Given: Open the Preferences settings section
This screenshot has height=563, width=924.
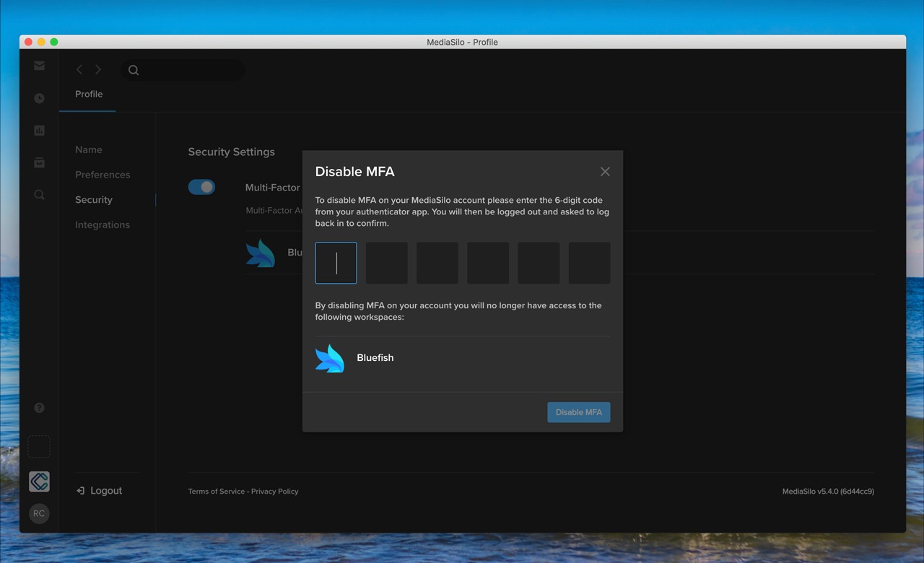Looking at the screenshot, I should (x=103, y=175).
